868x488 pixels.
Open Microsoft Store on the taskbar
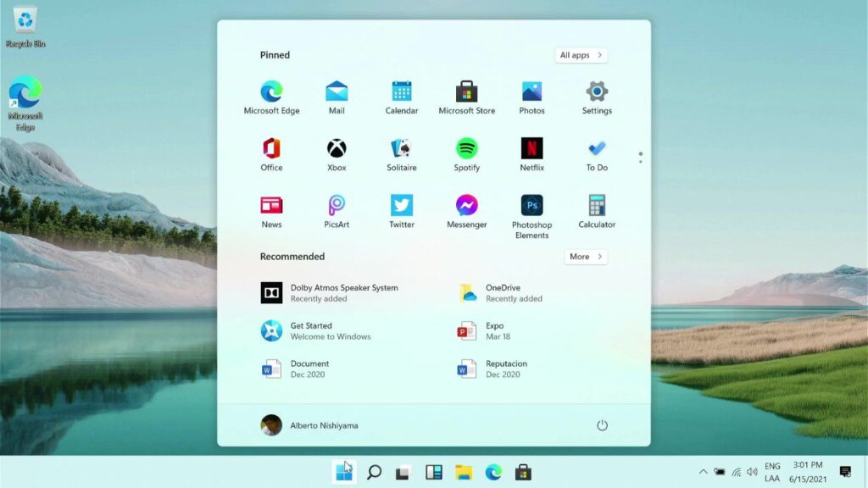[523, 472]
